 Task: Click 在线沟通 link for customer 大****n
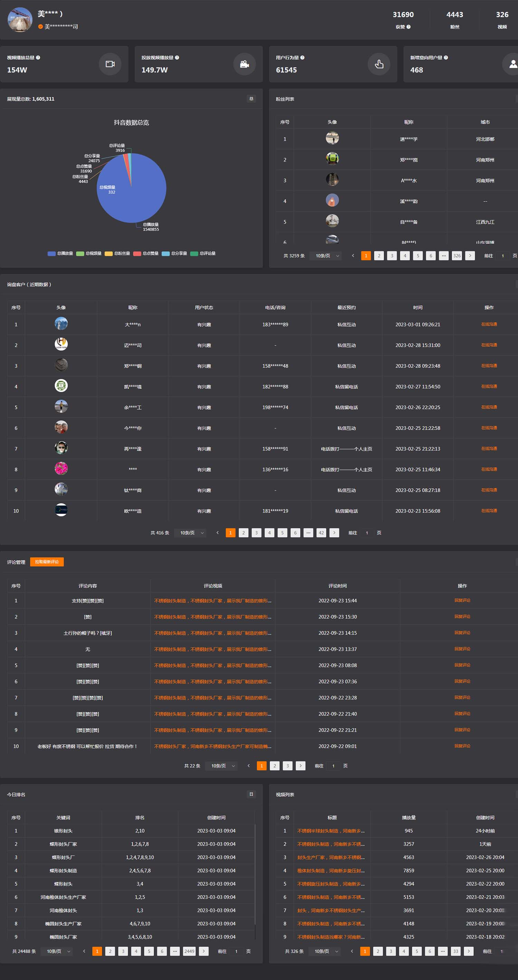pos(489,324)
